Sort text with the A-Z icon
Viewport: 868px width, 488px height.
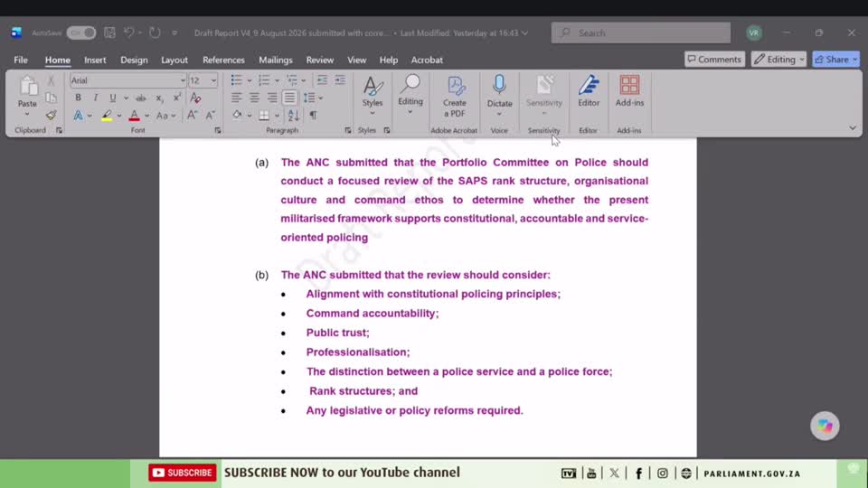pyautogui.click(x=293, y=115)
